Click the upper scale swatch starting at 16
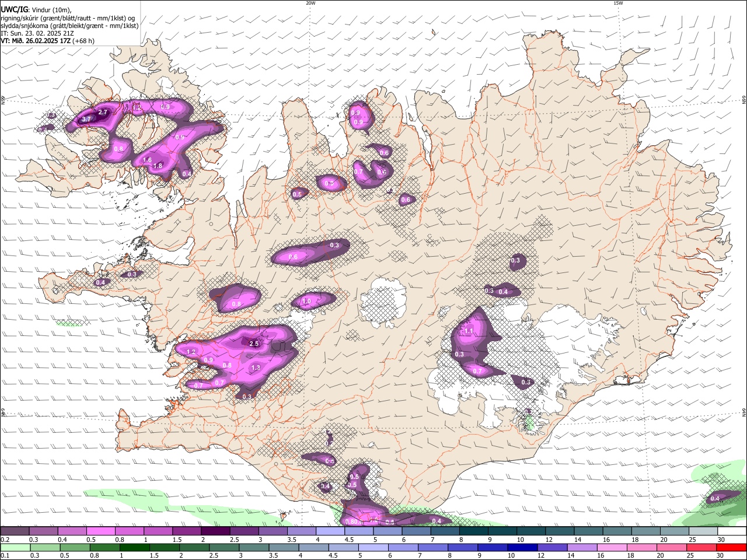747x560 pixels. point(617,531)
